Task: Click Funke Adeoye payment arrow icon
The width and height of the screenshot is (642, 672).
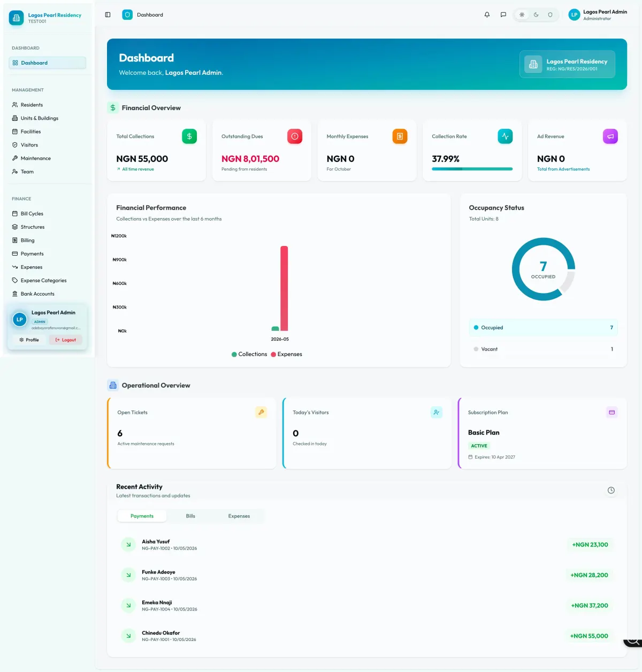Action: (x=128, y=575)
